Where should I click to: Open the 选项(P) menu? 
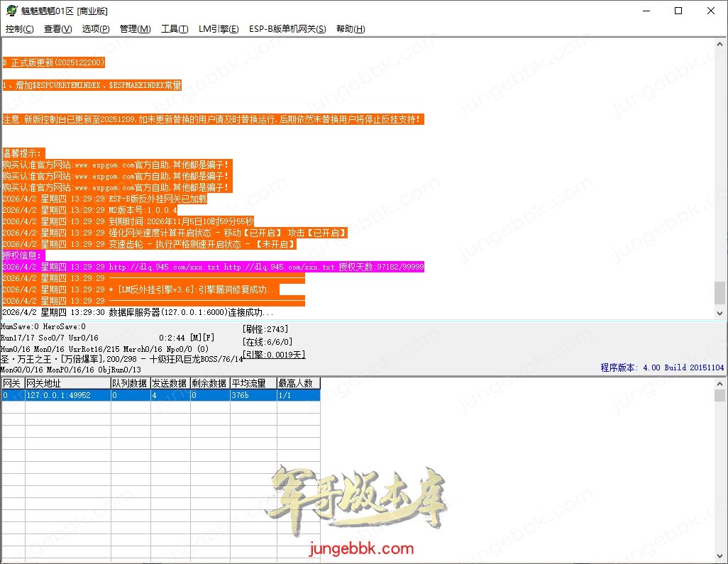point(96,29)
